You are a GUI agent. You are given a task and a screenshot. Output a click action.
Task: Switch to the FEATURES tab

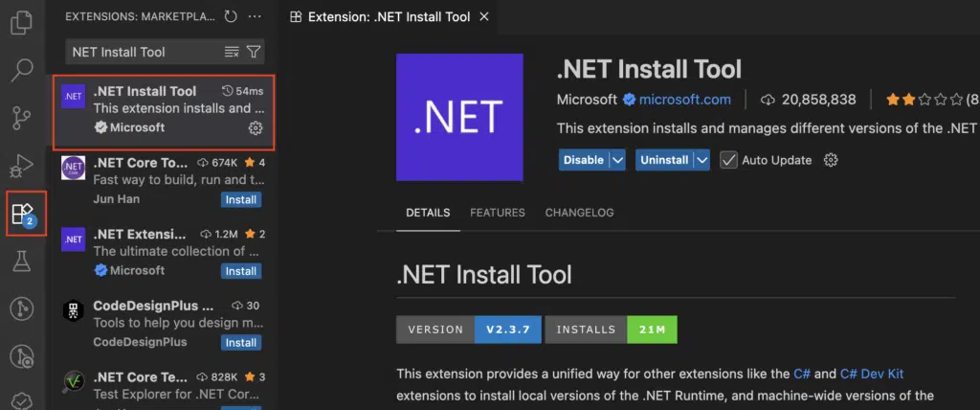point(497,213)
